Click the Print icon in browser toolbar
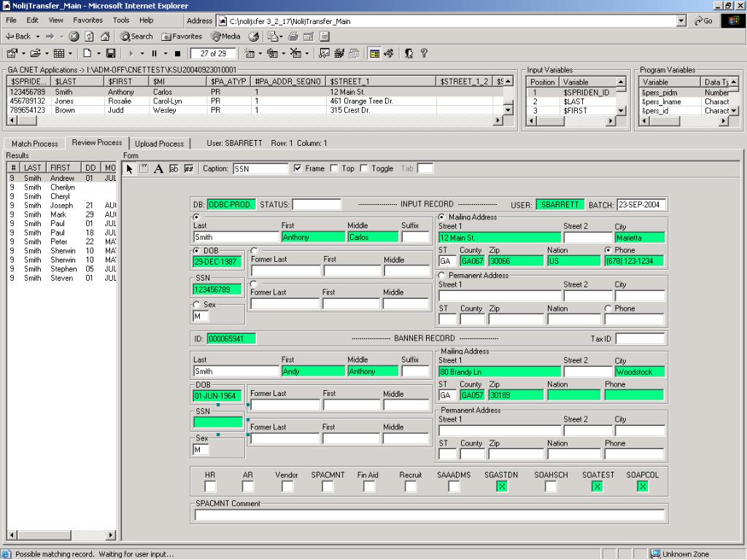The width and height of the screenshot is (747, 560). 293,36
